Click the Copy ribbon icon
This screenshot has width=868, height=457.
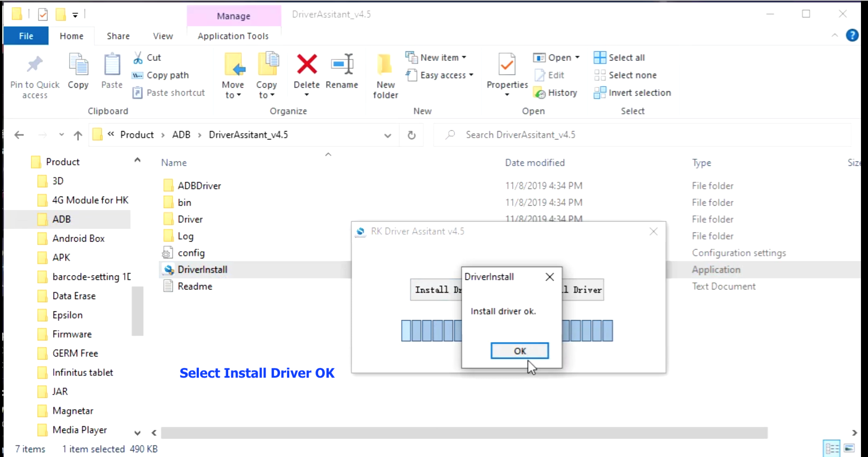[78, 65]
